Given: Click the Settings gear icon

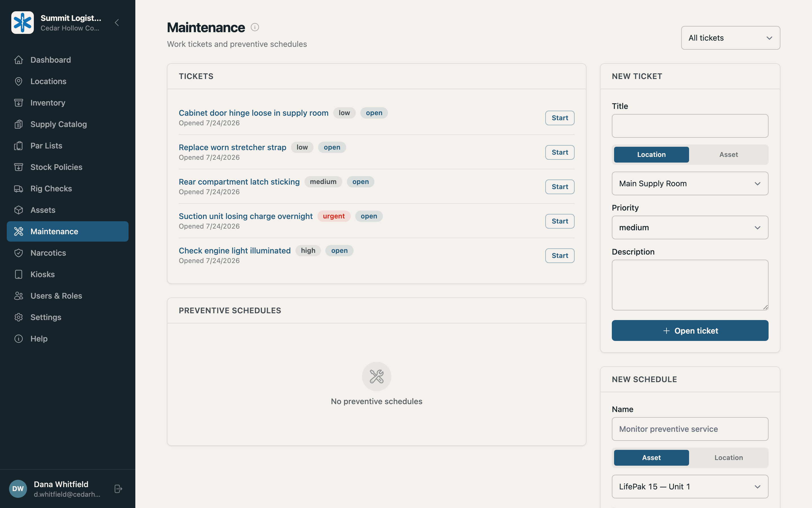Looking at the screenshot, I should pos(19,317).
